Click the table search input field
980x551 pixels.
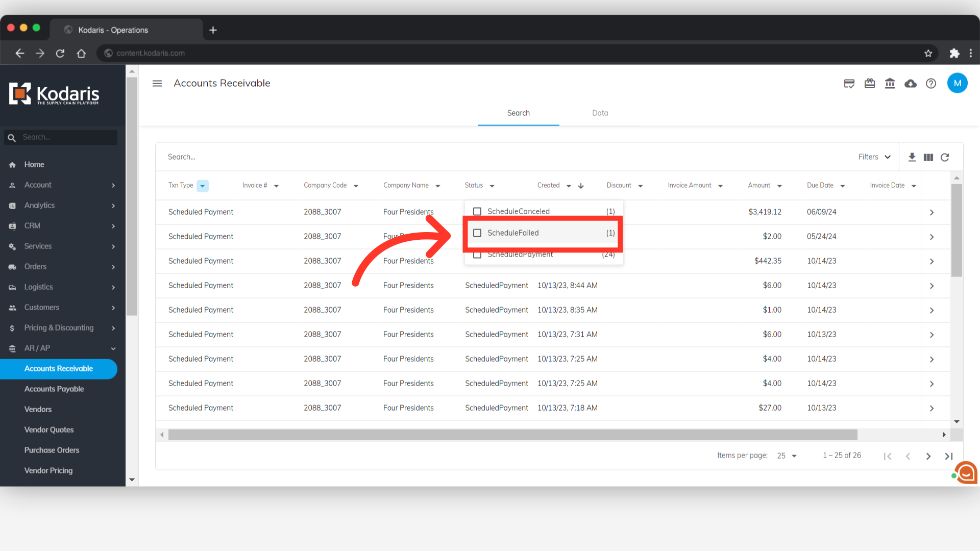(459, 157)
